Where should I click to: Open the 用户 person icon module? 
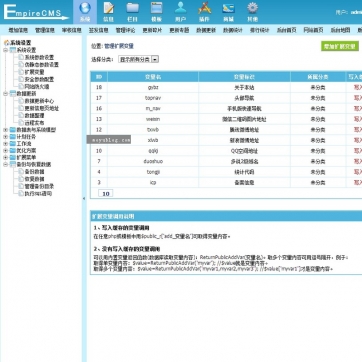click(x=180, y=12)
